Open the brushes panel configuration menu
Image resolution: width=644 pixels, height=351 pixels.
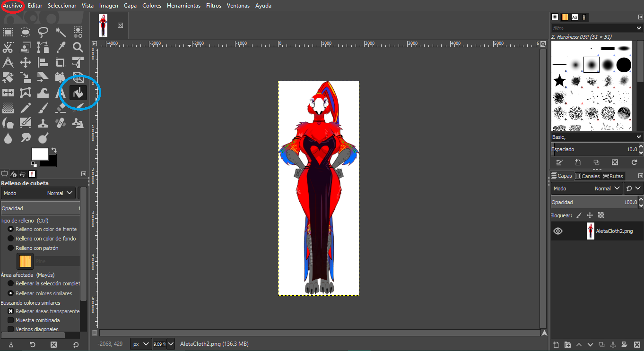pyautogui.click(x=640, y=17)
